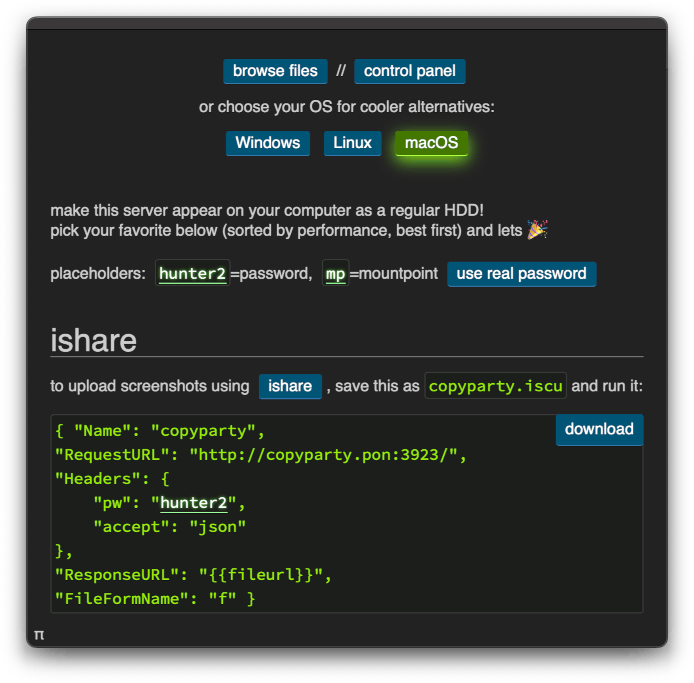Click the "Headers": { line

tap(112, 479)
